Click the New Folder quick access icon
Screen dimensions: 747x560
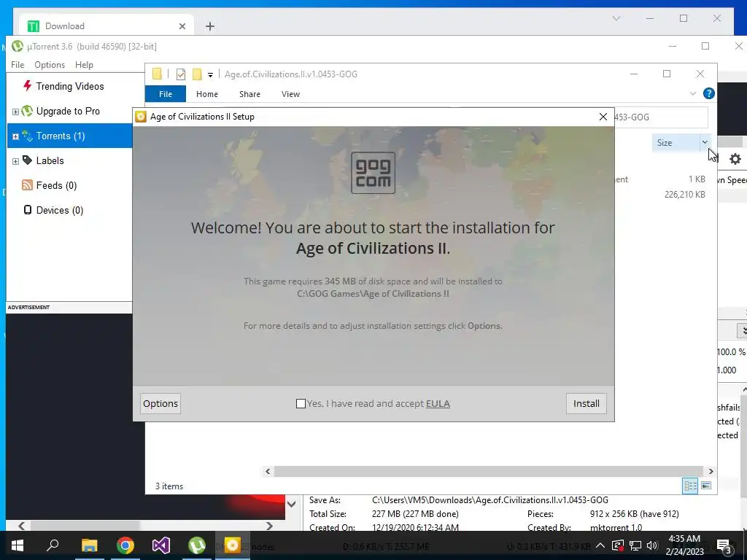pos(197,74)
